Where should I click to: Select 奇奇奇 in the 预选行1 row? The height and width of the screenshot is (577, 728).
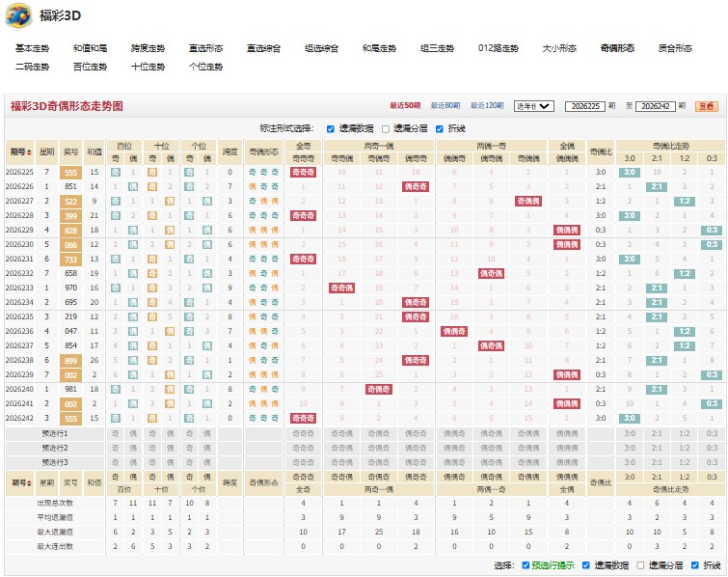[303, 433]
